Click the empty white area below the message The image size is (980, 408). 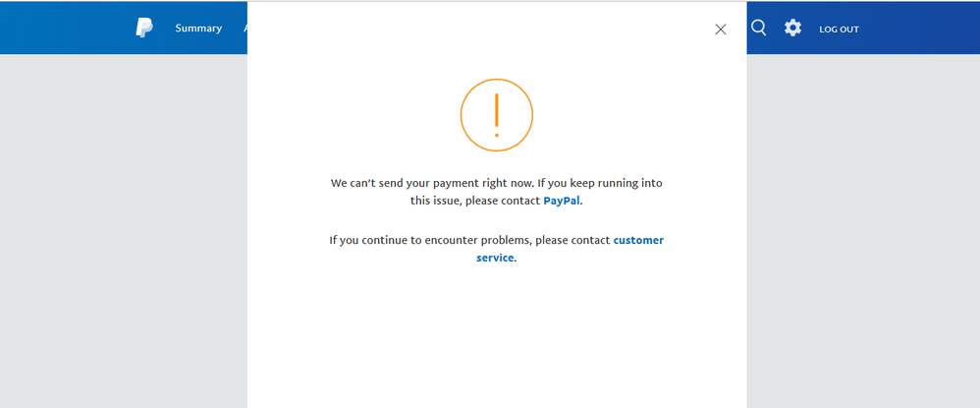click(x=496, y=338)
